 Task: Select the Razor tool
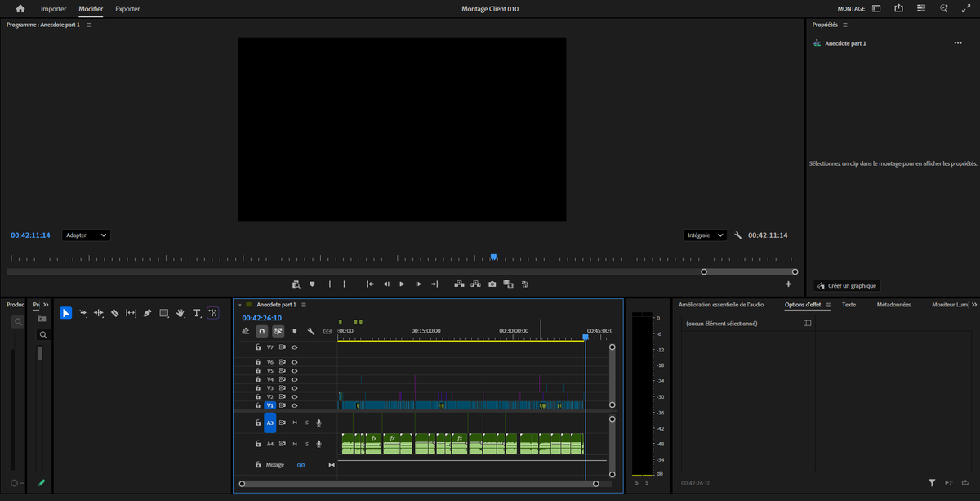115,313
